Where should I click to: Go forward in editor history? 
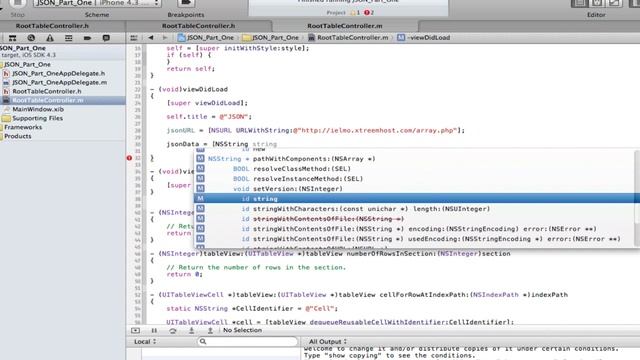tap(165, 38)
